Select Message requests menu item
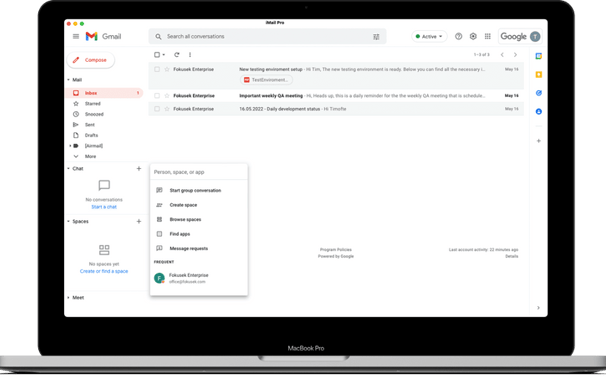The image size is (606, 384). point(199,248)
